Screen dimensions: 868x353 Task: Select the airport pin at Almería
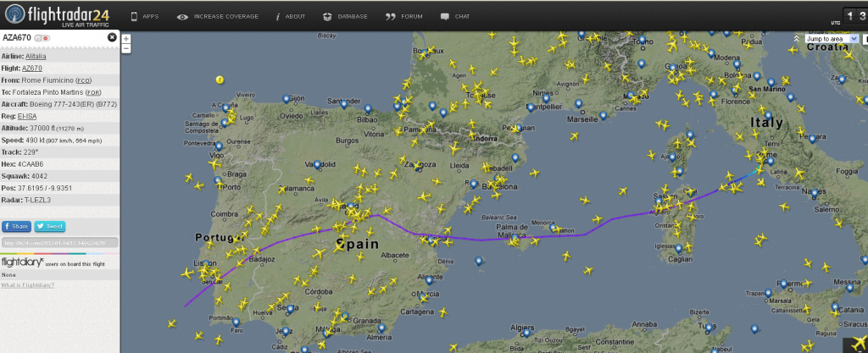[x=381, y=327]
